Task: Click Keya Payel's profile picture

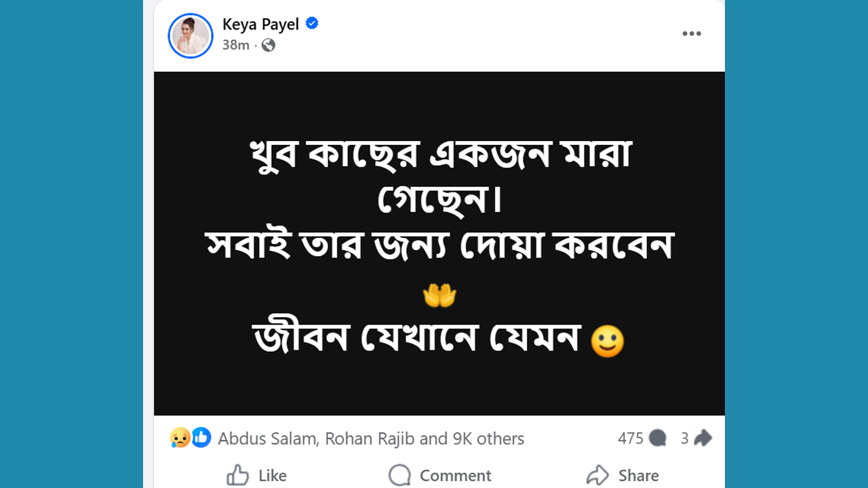Action: tap(191, 35)
